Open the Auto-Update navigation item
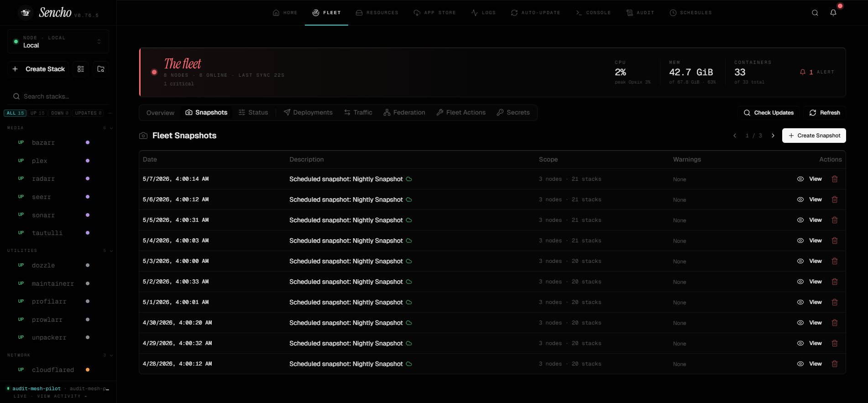This screenshot has height=403, width=868. 535,13
